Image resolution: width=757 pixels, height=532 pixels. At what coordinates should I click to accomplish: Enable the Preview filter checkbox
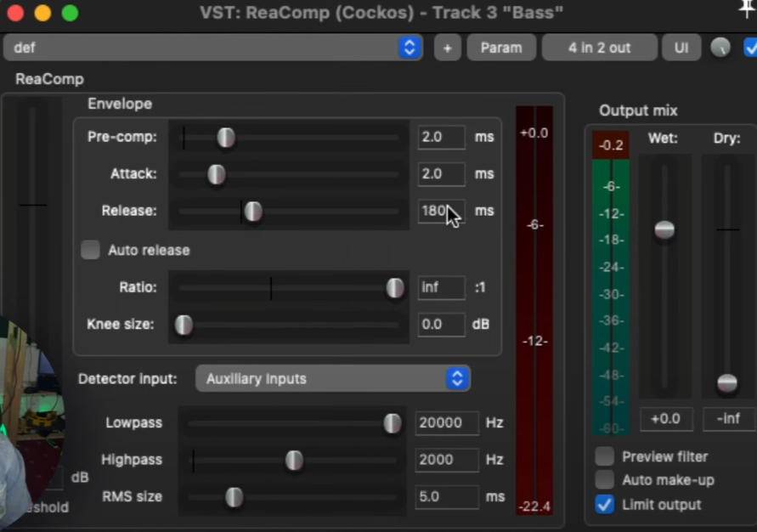coord(604,456)
